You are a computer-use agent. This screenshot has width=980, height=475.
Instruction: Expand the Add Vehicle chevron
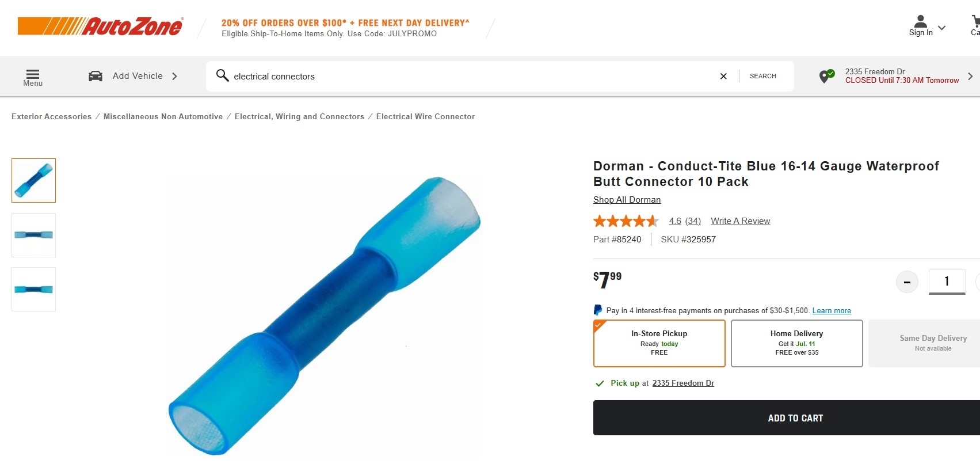(x=174, y=76)
